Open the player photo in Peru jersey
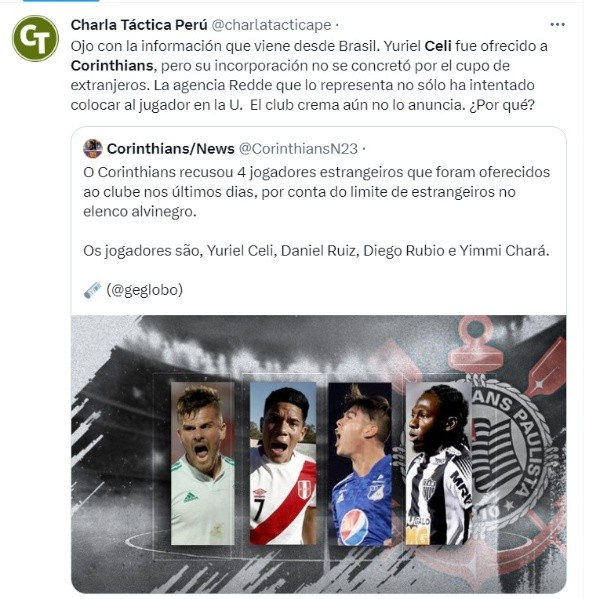 click(283, 463)
